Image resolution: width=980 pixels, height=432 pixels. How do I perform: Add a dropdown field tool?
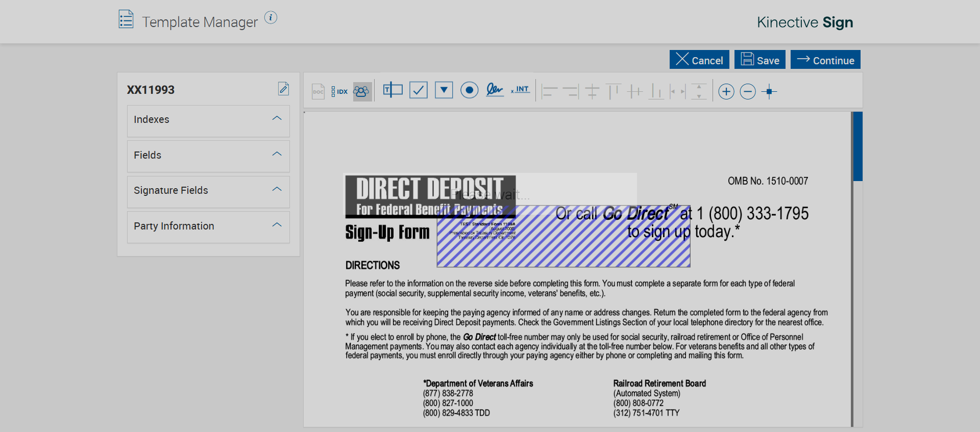444,90
